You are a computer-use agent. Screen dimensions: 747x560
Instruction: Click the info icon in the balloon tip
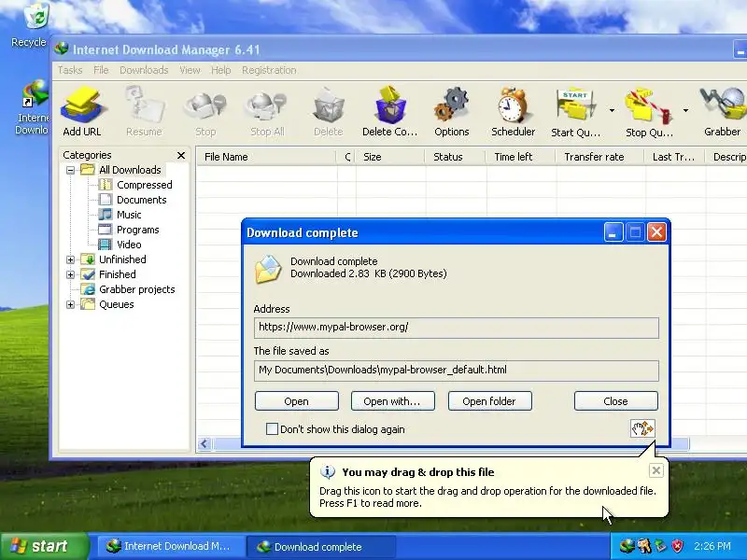328,472
